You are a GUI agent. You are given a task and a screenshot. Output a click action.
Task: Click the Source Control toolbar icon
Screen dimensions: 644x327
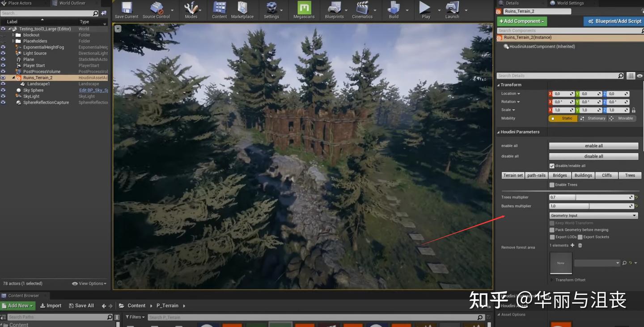pyautogui.click(x=156, y=9)
